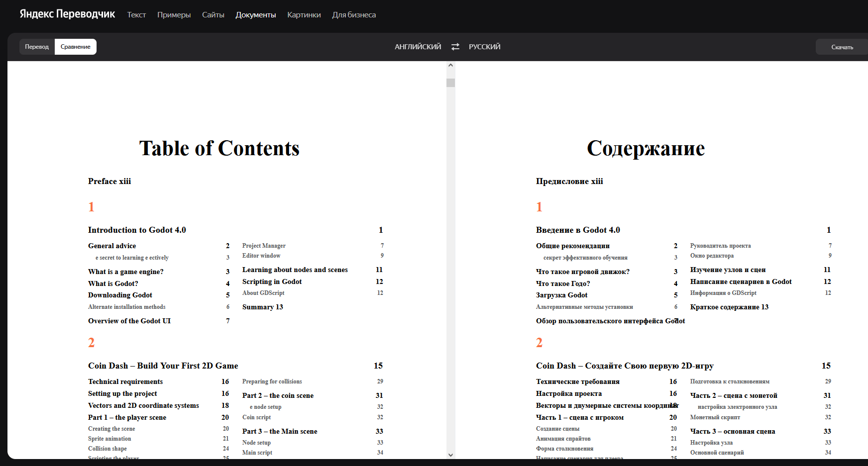Choose source language АНГЛИЙСКИЙ

(x=418, y=47)
